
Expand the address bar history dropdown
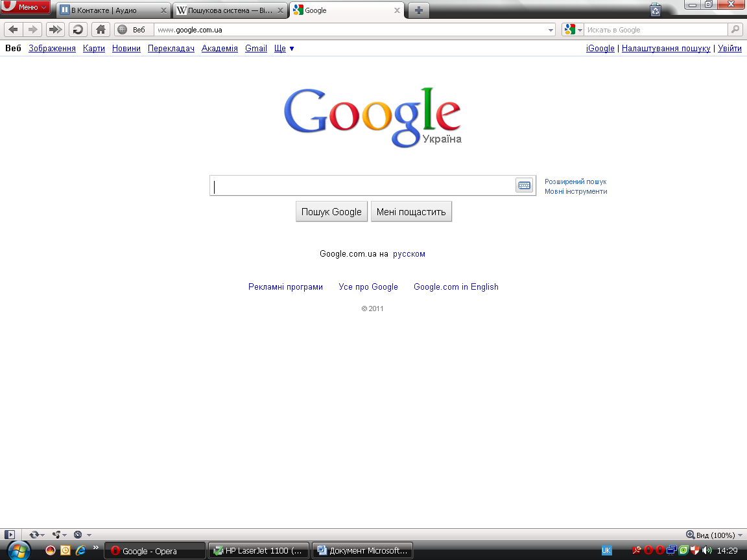551,30
